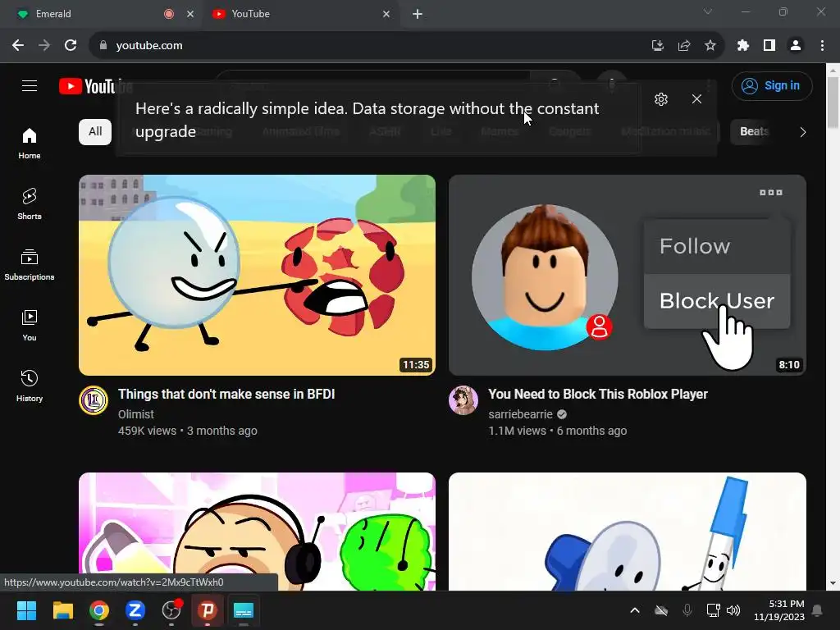This screenshot has width=840, height=630.
Task: Open the YouTube hamburger guide menu
Action: click(30, 85)
